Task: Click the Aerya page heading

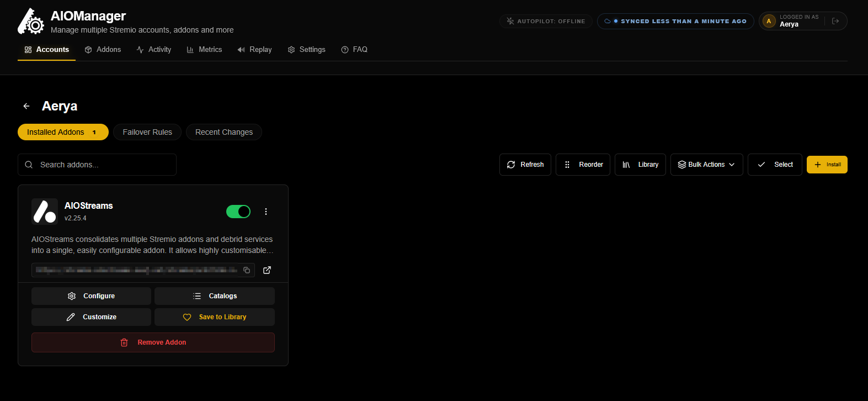Action: pyautogui.click(x=60, y=106)
